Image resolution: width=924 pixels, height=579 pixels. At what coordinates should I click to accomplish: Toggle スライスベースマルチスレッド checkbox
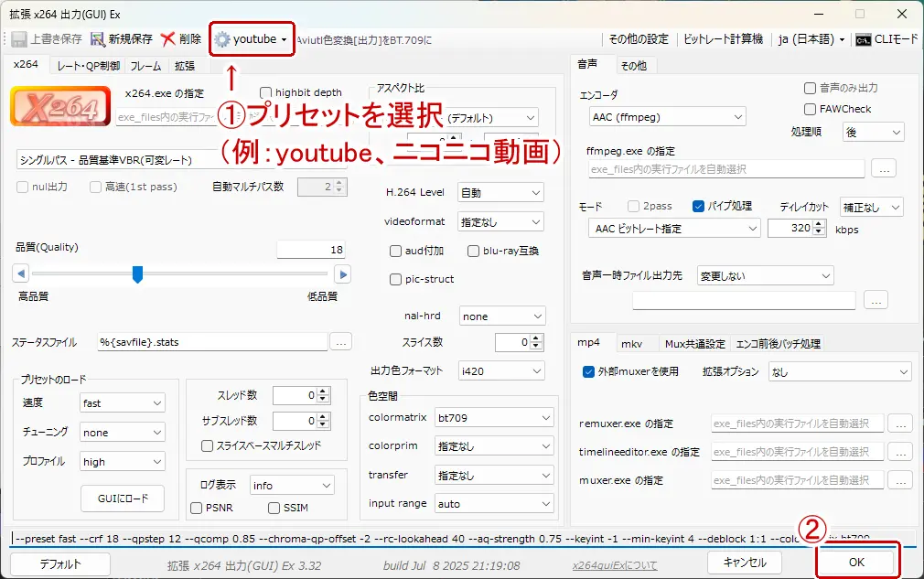point(207,445)
